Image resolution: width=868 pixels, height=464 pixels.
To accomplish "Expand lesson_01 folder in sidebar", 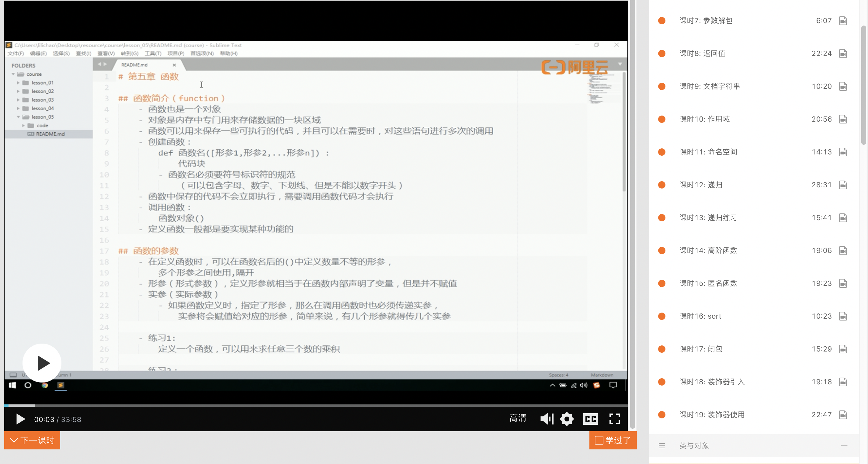I will coord(18,83).
